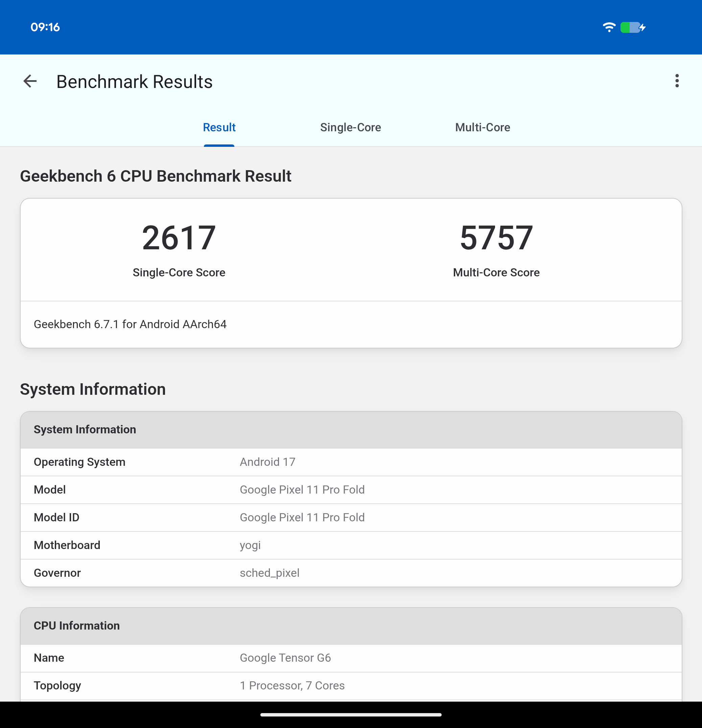This screenshot has width=702, height=728.
Task: Select the CPU Name row label
Action: click(49, 658)
